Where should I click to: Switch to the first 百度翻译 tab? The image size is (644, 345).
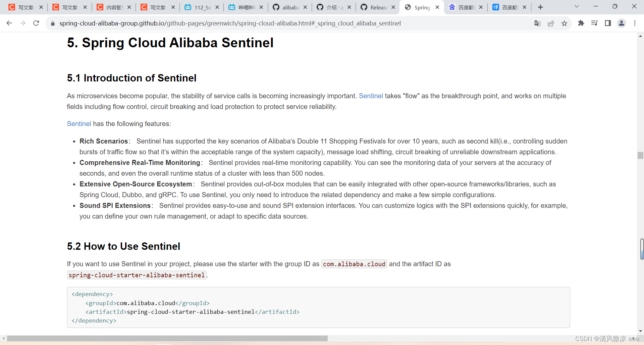[x=467, y=7]
